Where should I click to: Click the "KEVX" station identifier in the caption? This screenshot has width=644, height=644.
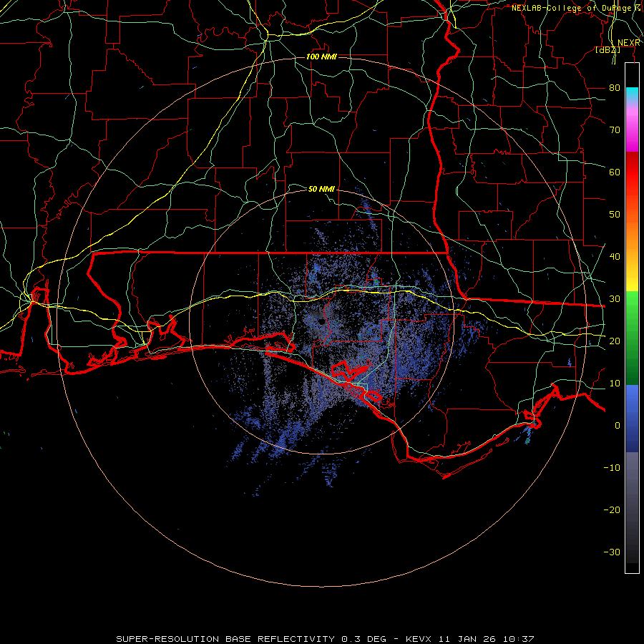419,639
